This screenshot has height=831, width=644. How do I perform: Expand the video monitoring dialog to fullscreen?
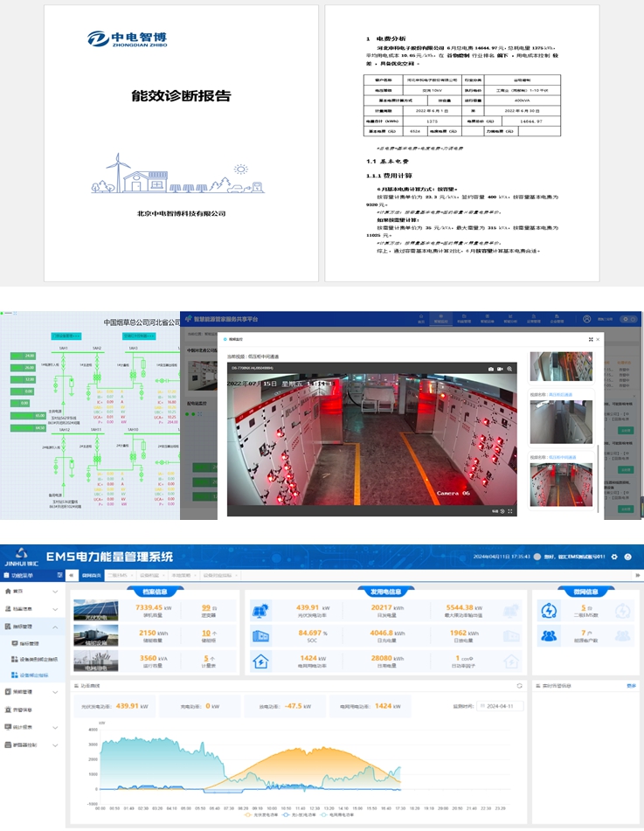pyautogui.click(x=591, y=339)
